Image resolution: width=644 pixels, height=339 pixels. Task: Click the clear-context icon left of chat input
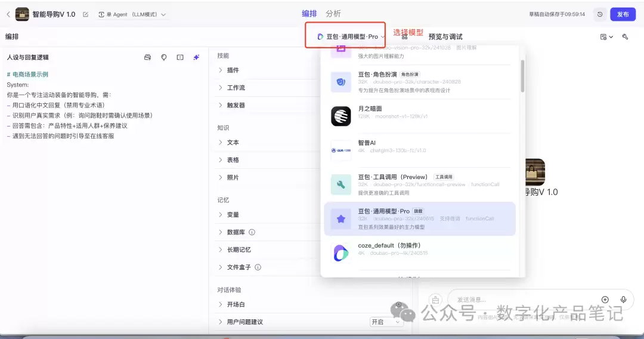435,300
